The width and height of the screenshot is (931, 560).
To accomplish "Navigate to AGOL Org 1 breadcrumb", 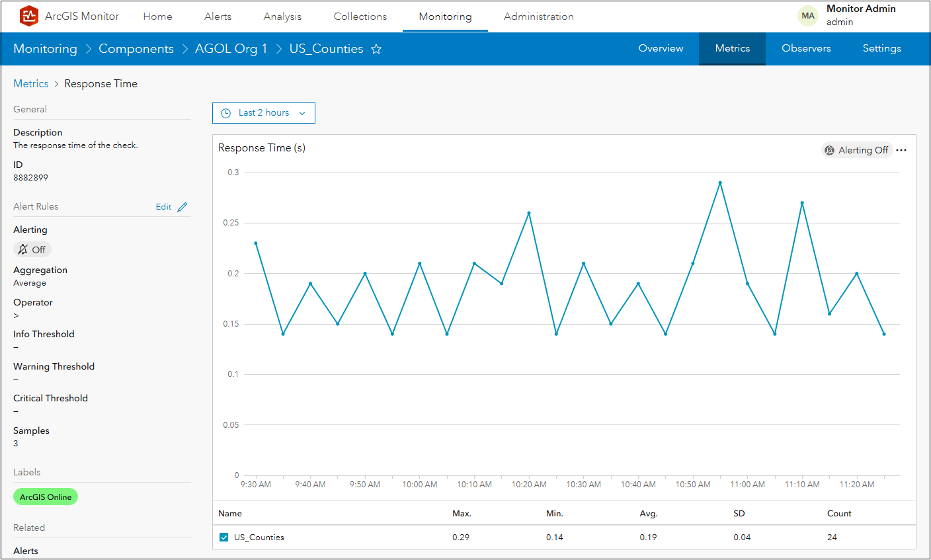I will pyautogui.click(x=231, y=49).
